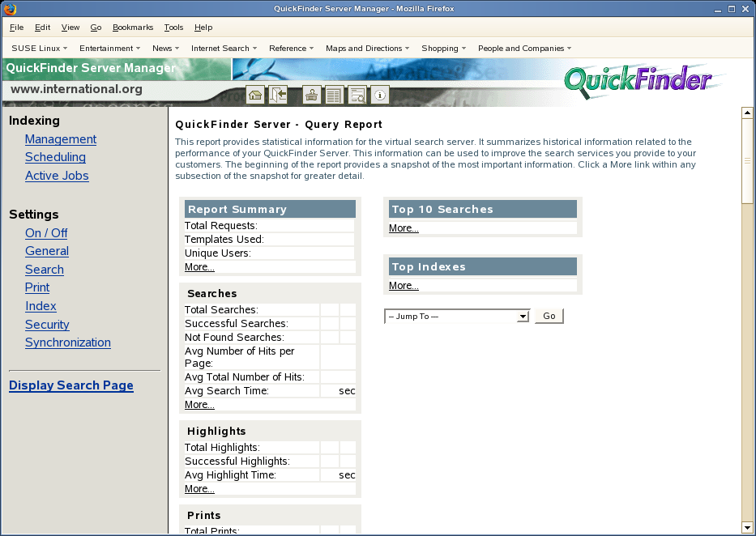Click the Templates Used label
Image resolution: width=756 pixels, height=536 pixels.
pos(224,240)
